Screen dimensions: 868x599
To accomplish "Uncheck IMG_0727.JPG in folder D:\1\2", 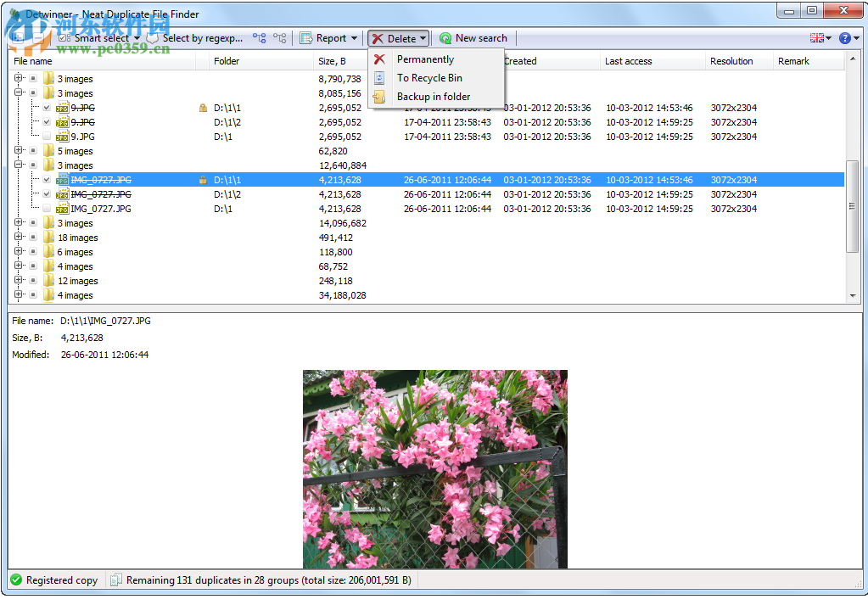I will click(x=47, y=193).
